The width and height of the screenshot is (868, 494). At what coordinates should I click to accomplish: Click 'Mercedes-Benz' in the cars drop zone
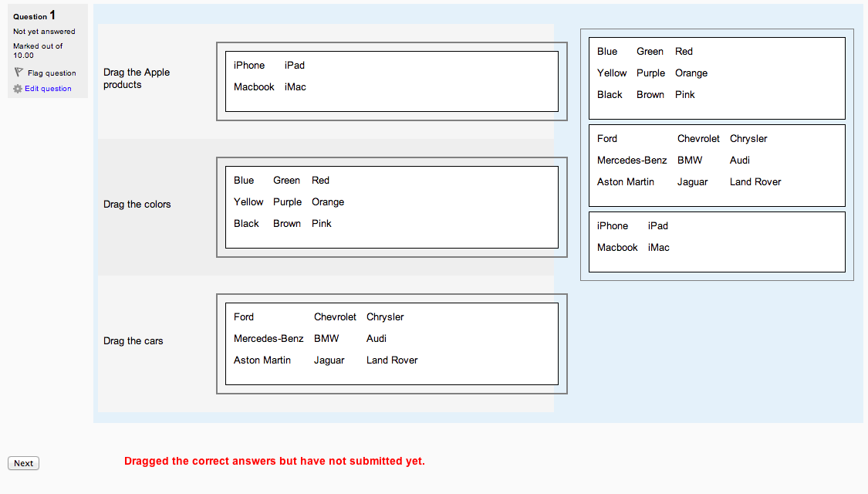269,339
